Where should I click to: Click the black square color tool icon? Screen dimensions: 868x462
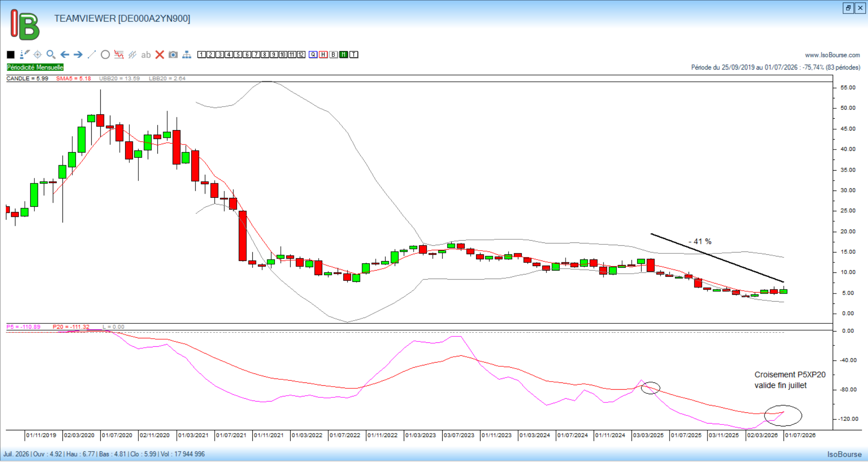(11, 55)
